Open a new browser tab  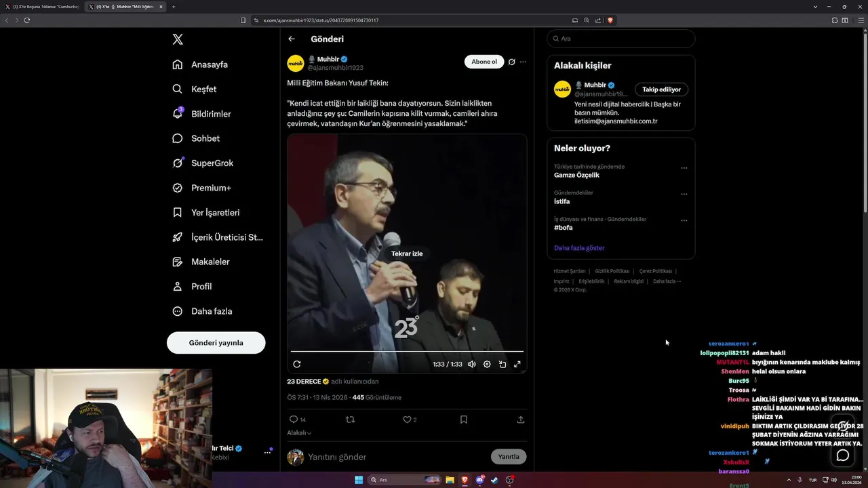point(174,6)
